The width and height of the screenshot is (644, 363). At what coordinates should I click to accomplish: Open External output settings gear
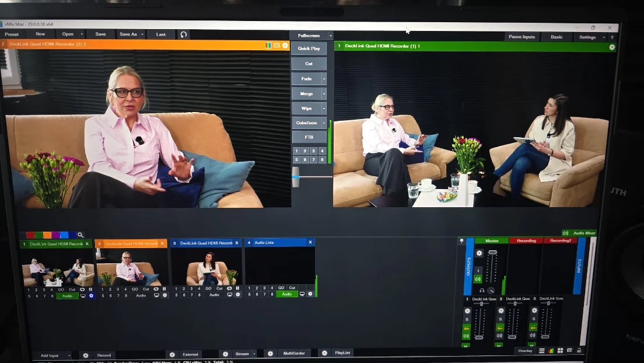click(172, 354)
